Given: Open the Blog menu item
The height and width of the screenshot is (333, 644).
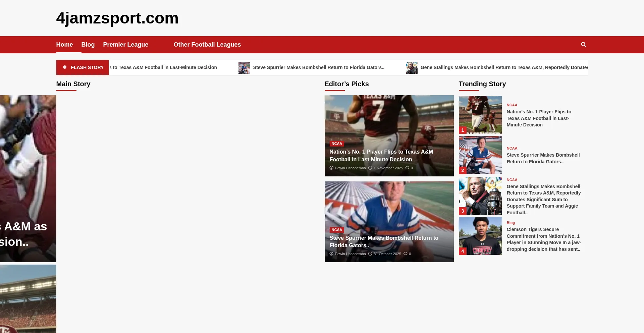Looking at the screenshot, I should 88,45.
